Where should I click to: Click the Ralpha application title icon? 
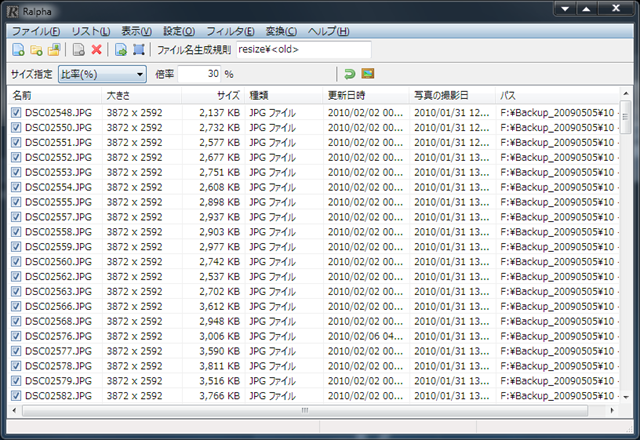[13, 11]
